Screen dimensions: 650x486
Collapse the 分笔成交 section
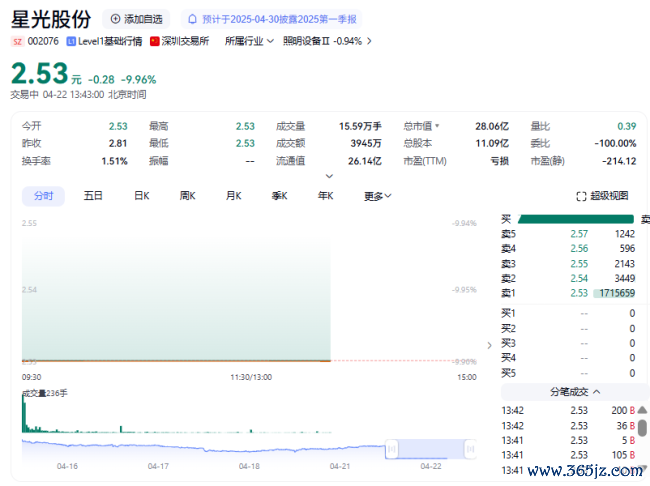tap(575, 392)
